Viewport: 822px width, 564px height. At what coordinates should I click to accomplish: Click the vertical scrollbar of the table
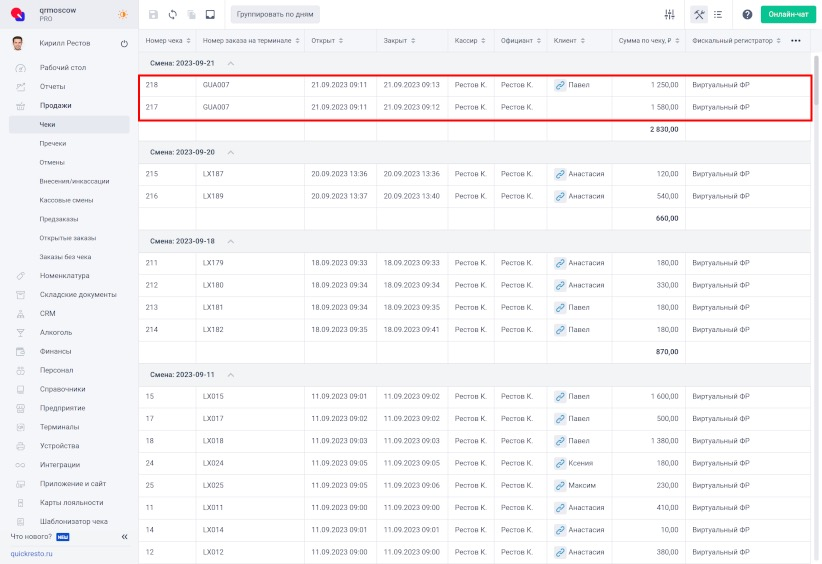coord(816,79)
